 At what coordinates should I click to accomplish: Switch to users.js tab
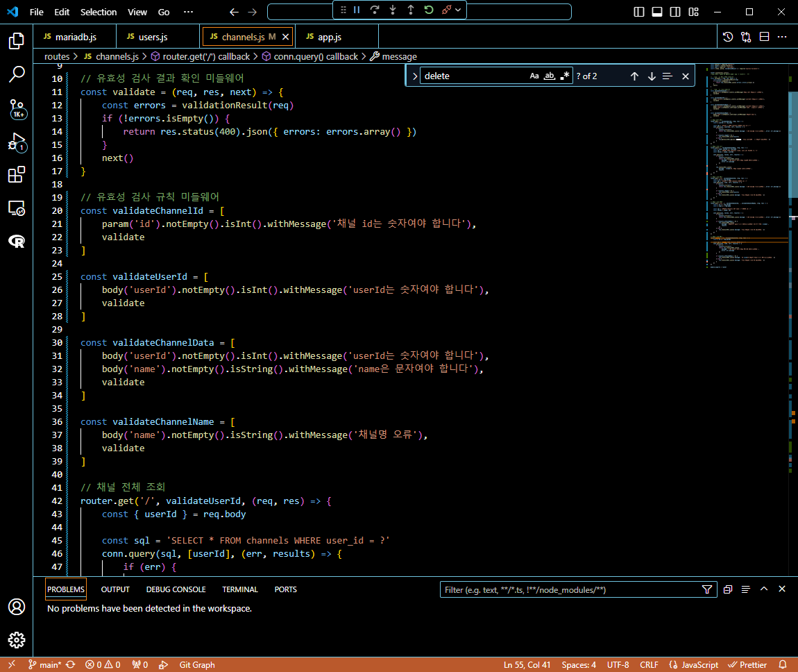pyautogui.click(x=158, y=37)
